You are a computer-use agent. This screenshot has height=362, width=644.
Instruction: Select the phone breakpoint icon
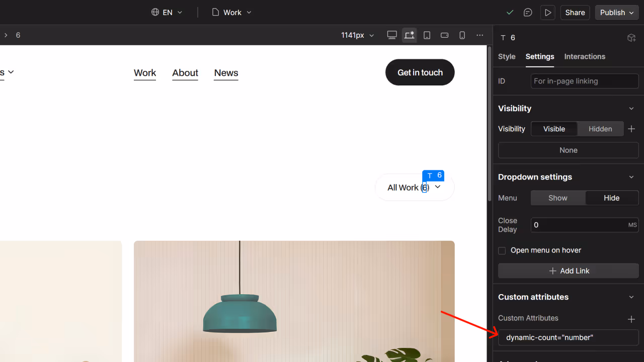coord(462,35)
